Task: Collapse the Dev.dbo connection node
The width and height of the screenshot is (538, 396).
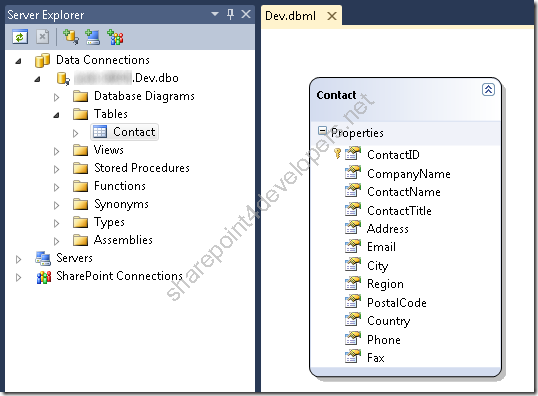Action: tap(37, 79)
